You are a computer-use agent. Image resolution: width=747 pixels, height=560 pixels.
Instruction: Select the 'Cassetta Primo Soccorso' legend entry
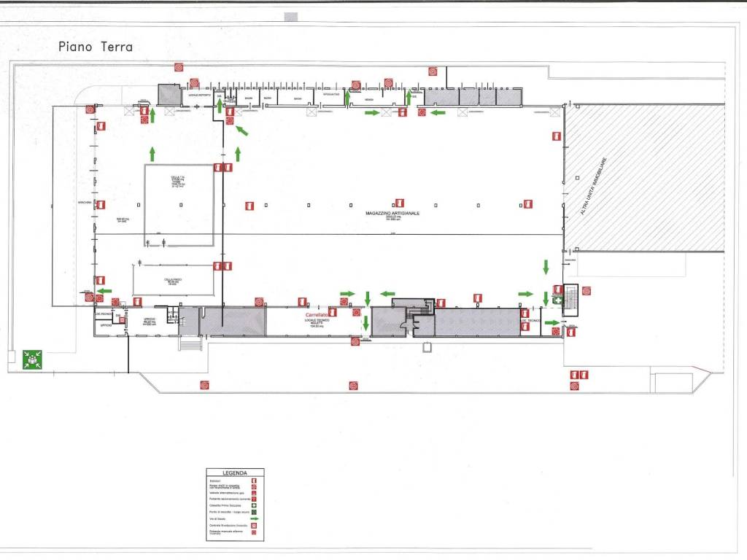point(225,506)
